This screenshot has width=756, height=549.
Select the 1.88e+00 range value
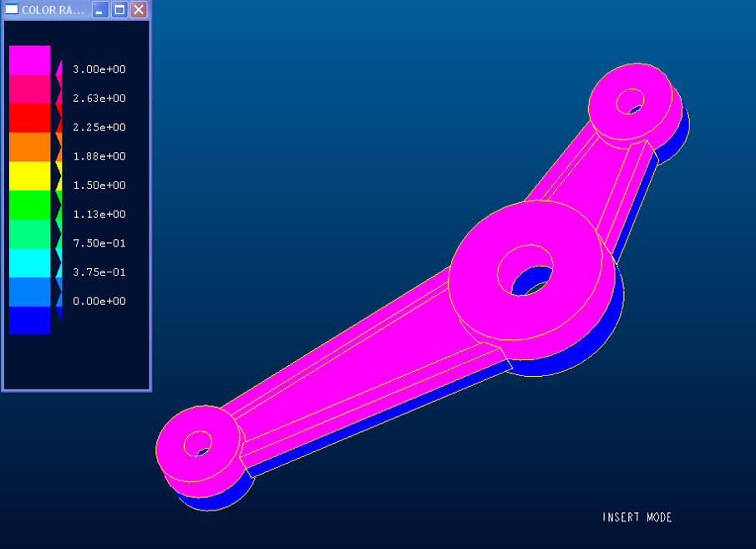point(99,156)
